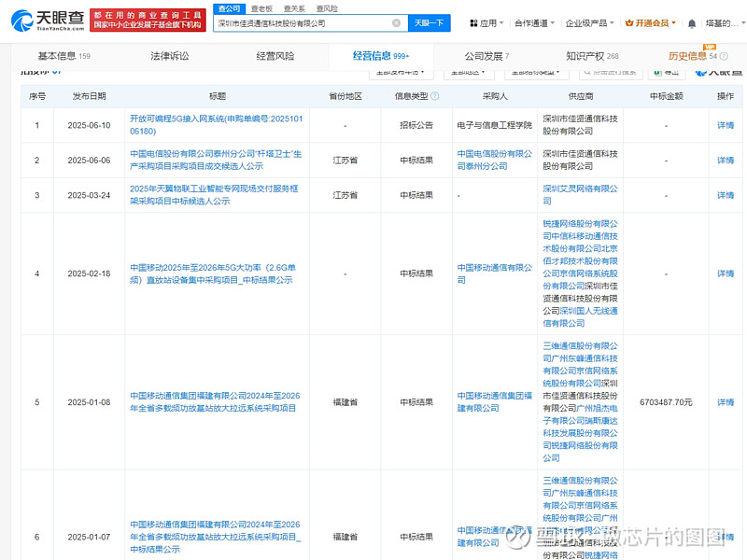Open the 应用 apps grid menu

(x=486, y=22)
